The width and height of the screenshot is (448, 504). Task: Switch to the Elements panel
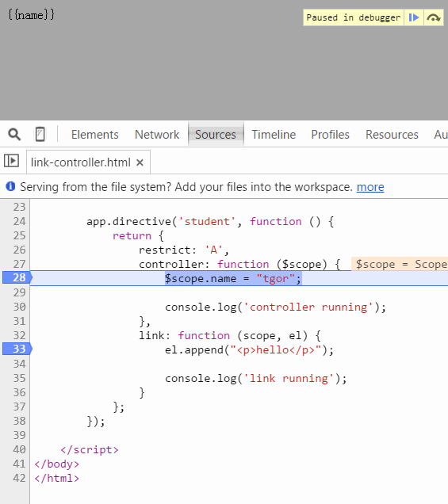click(x=95, y=135)
